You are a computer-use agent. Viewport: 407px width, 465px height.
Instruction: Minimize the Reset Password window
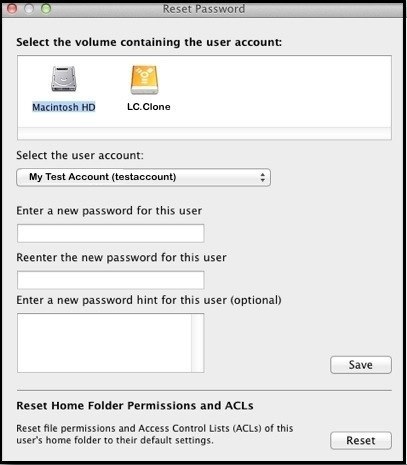29,8
